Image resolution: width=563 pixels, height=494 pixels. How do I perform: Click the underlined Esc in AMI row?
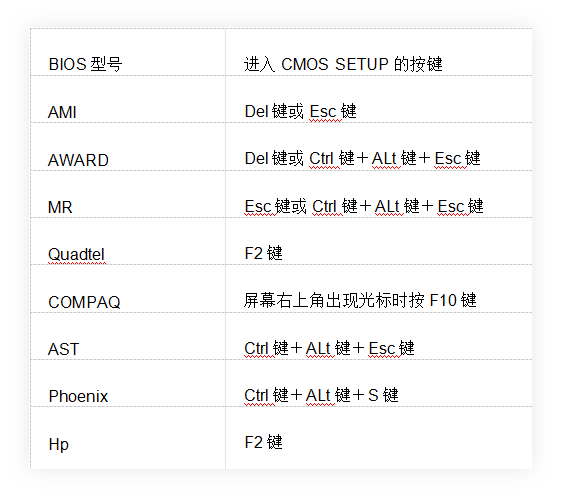click(x=323, y=112)
